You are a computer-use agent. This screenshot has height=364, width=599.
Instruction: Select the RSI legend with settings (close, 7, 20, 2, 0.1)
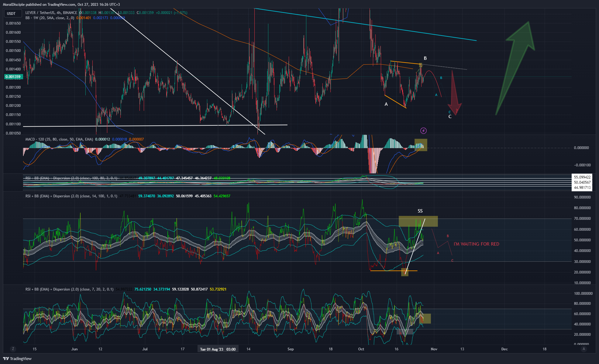click(69, 289)
